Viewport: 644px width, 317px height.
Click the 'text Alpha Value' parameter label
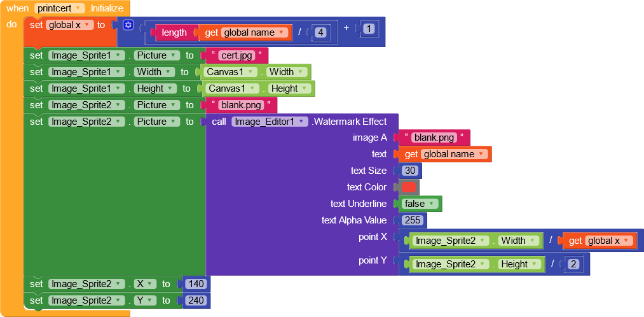[353, 220]
